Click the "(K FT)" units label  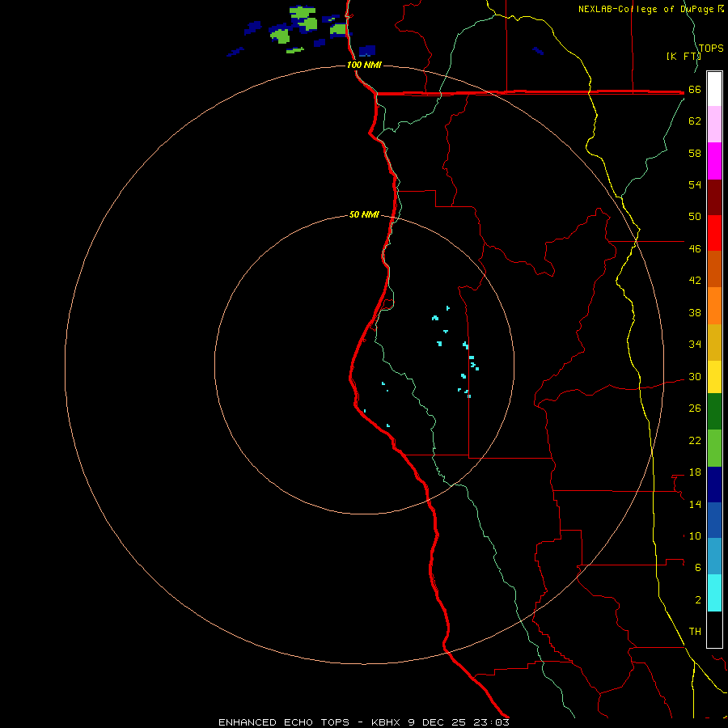[x=684, y=56]
